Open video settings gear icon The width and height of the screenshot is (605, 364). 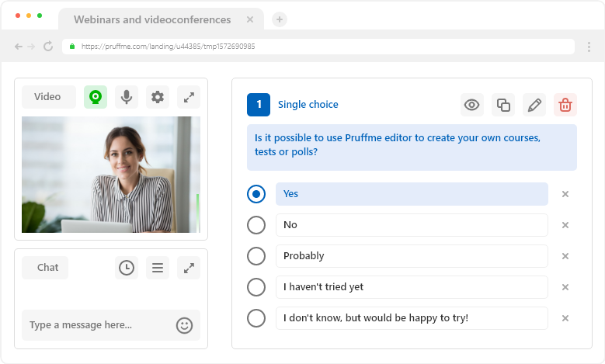pos(158,97)
